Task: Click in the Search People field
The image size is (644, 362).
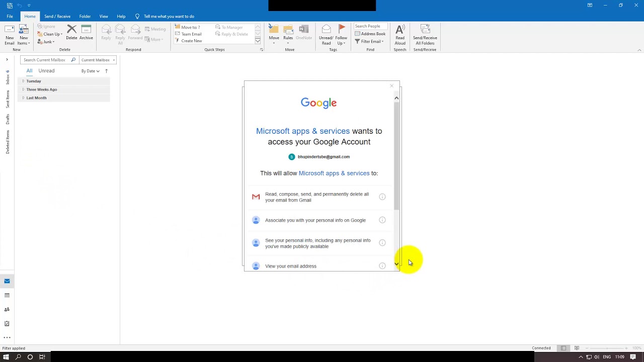Action: [370, 26]
